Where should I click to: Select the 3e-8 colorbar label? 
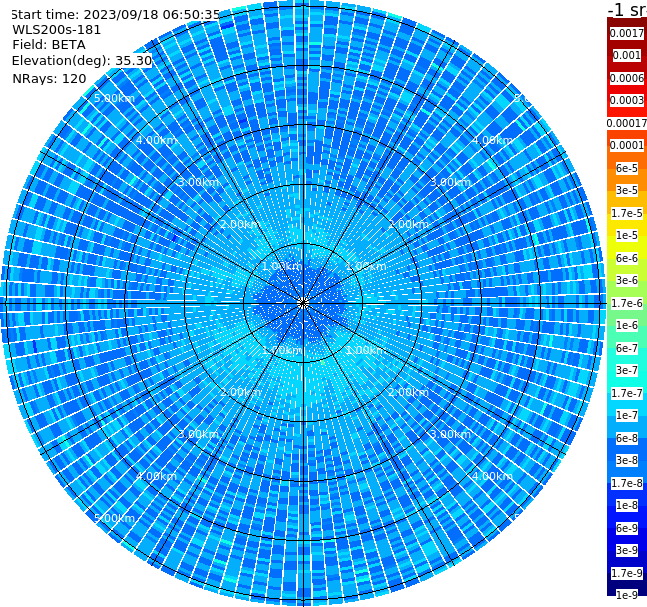pos(627,460)
